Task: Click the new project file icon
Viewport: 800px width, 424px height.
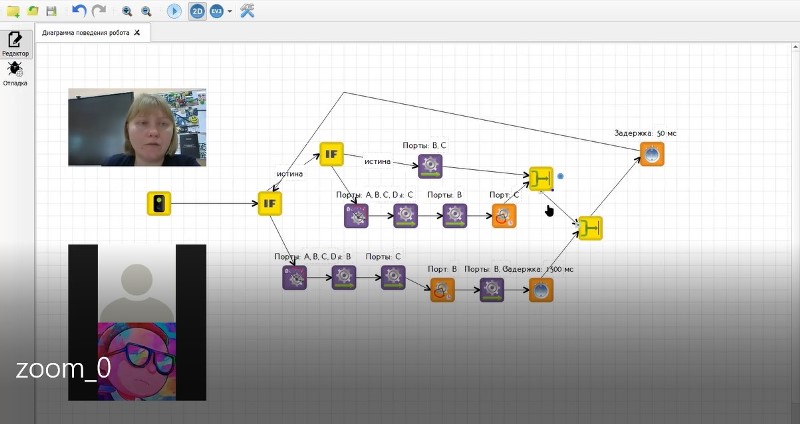Action: pos(13,11)
